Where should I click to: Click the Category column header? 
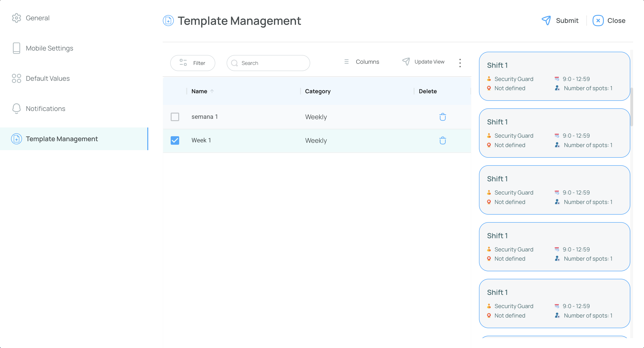coord(318,91)
